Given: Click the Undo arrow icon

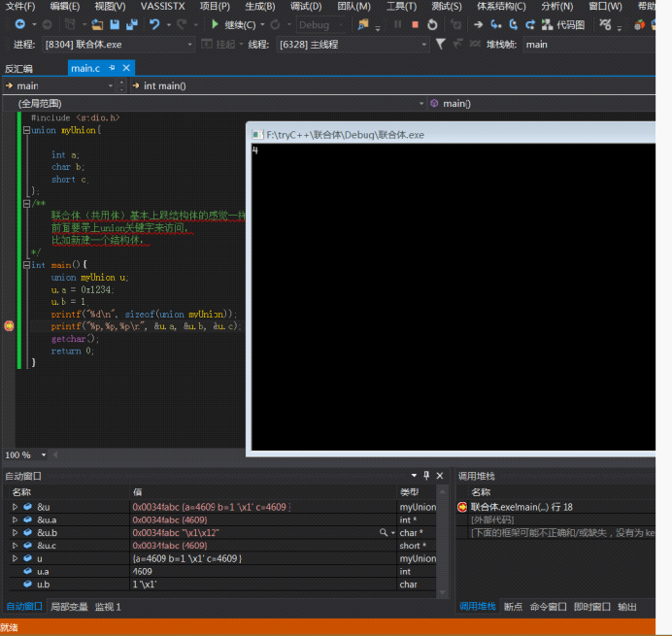Looking at the screenshot, I should [x=154, y=25].
